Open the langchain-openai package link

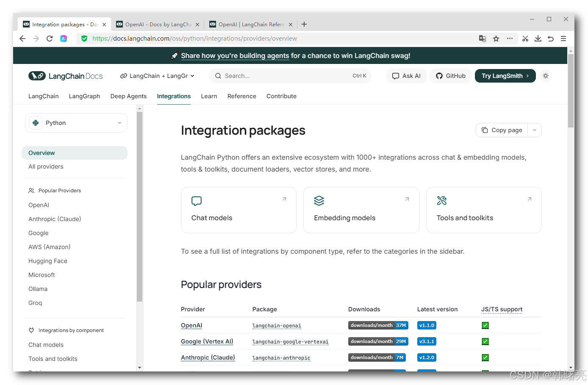click(277, 326)
